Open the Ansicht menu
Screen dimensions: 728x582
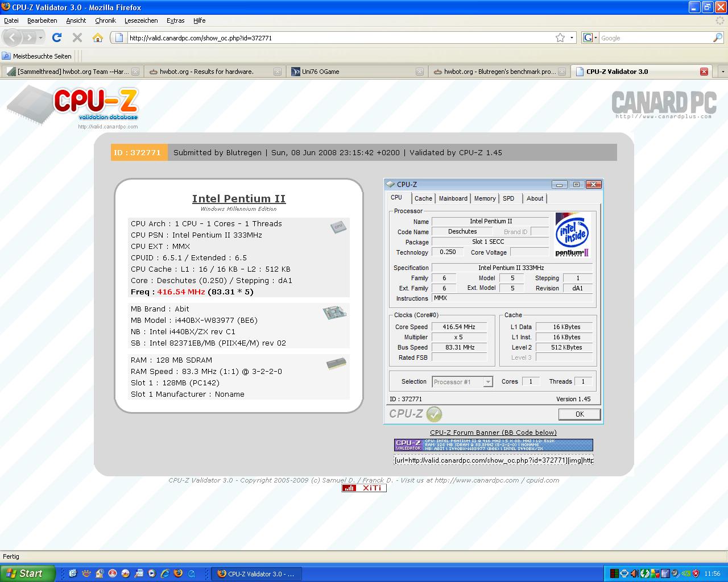tap(76, 20)
